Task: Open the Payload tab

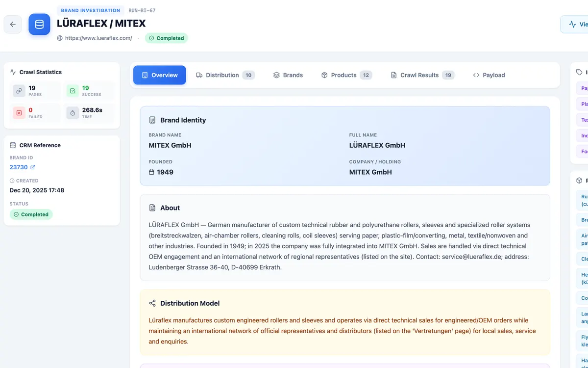Action: click(489, 75)
